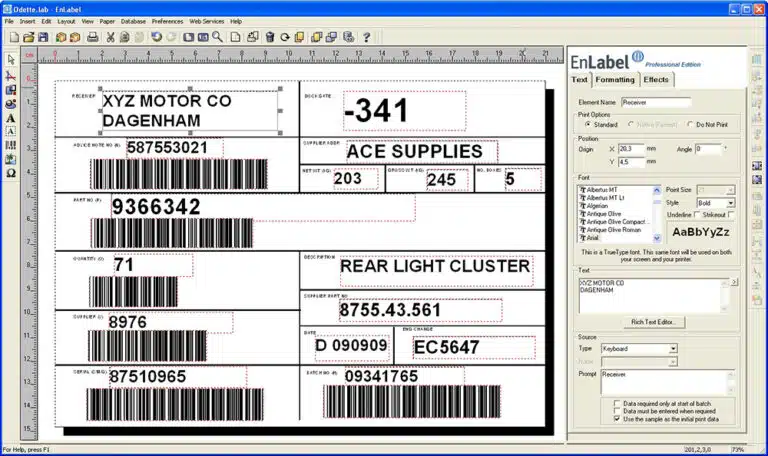
Task: Click the New label icon in toolbar
Action: 14,37
